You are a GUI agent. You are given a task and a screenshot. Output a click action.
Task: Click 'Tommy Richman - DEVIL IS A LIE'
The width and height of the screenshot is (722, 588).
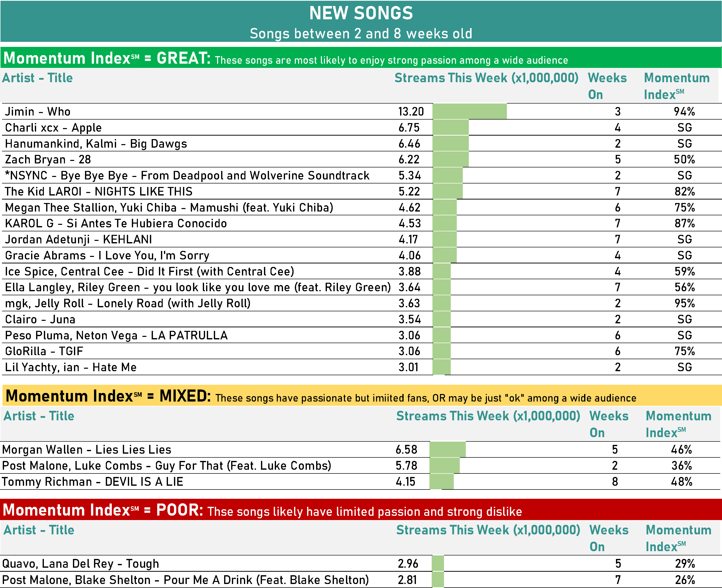93,482
